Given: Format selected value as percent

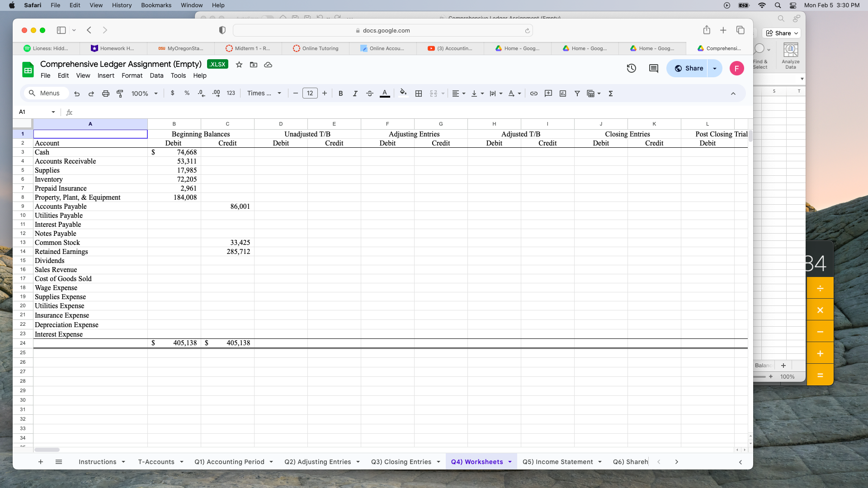Looking at the screenshot, I should coord(187,93).
